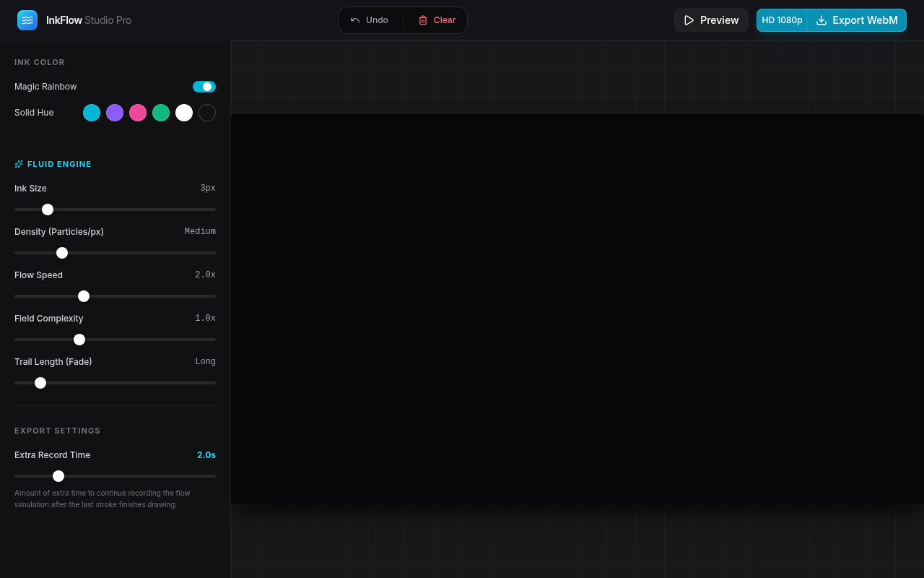
Task: Click the InkFlow wave logo icon
Action: point(27,20)
